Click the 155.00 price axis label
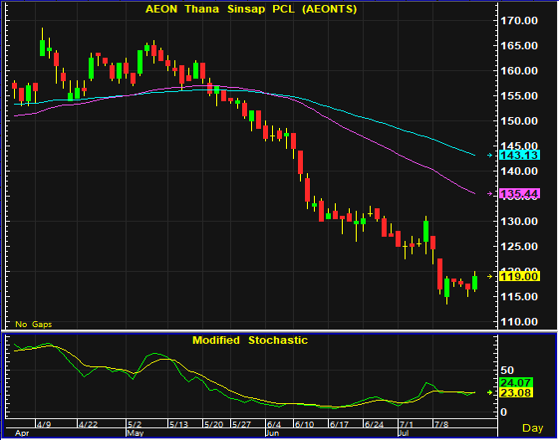This screenshot has height=440, width=559. [519, 96]
